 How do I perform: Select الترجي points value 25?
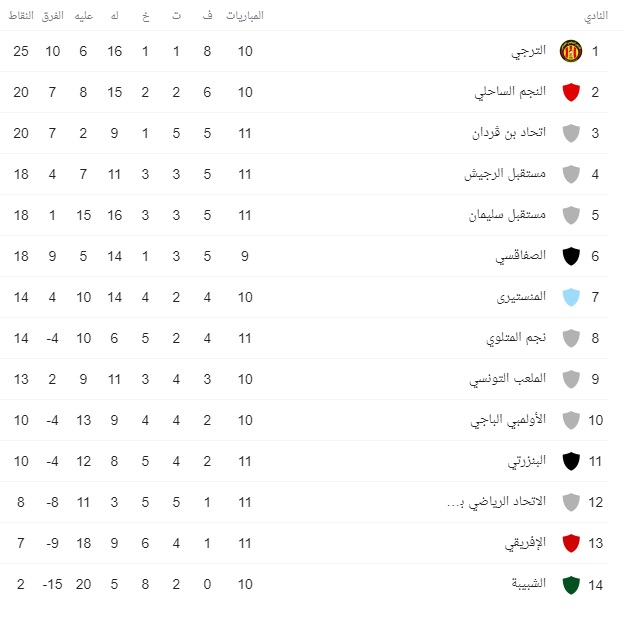coord(21,51)
